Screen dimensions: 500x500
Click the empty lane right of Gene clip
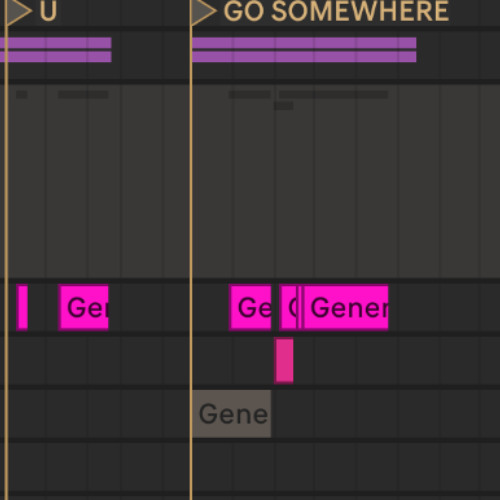pyautogui.click(x=385, y=414)
